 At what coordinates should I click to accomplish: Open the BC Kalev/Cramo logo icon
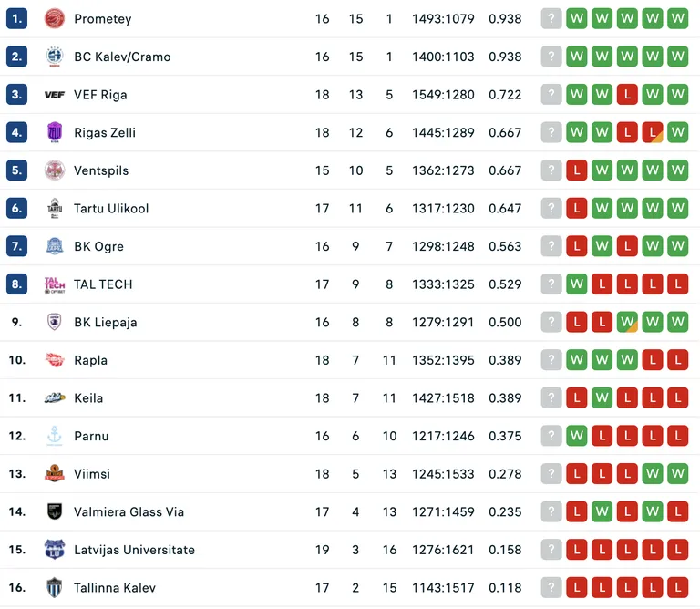point(55,57)
